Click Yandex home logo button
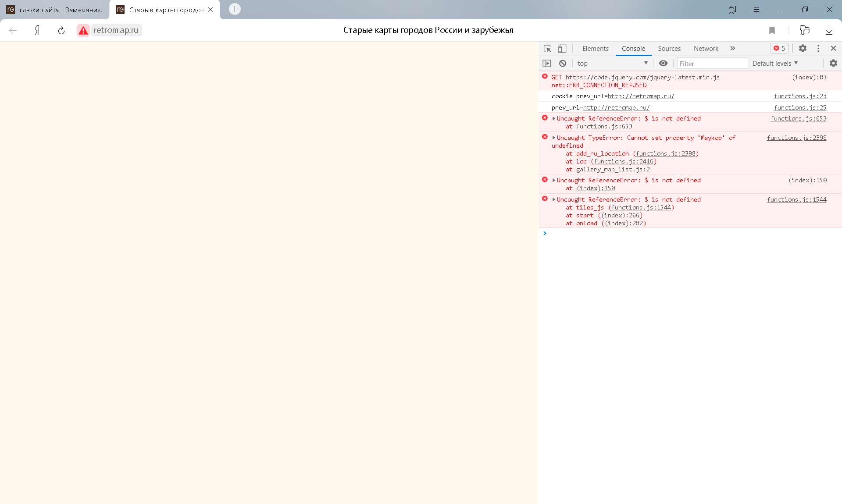Image resolution: width=842 pixels, height=504 pixels. pos(37,30)
